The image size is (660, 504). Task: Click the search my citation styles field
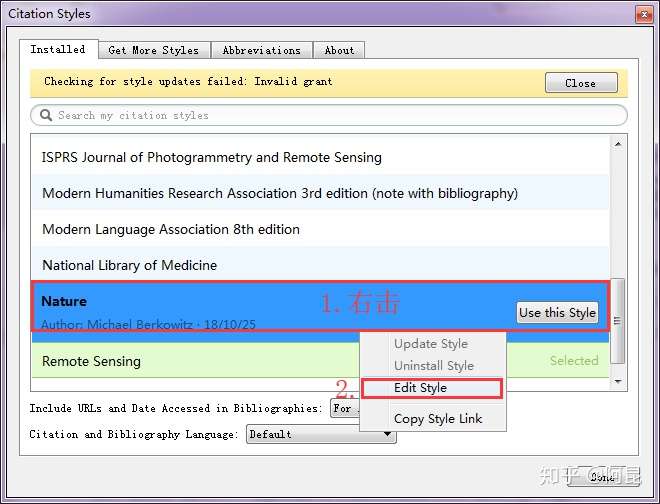click(329, 115)
